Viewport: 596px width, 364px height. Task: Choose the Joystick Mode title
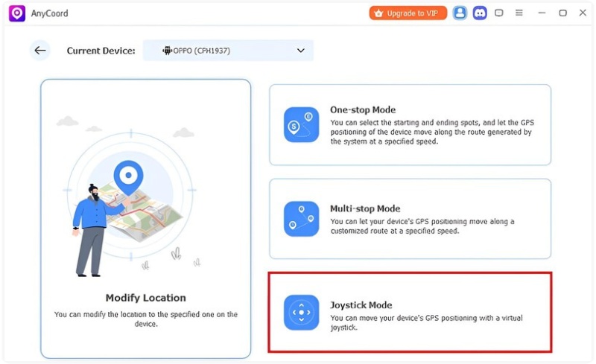pos(361,305)
